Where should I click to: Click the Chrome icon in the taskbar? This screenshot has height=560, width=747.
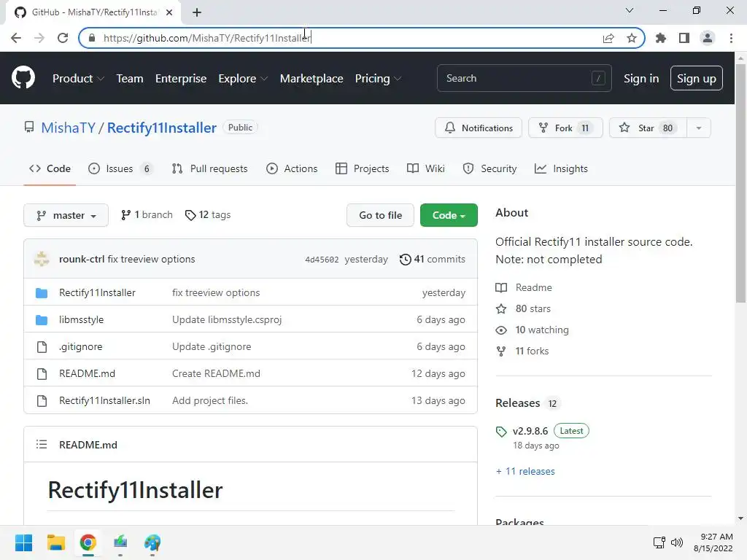coord(88,542)
